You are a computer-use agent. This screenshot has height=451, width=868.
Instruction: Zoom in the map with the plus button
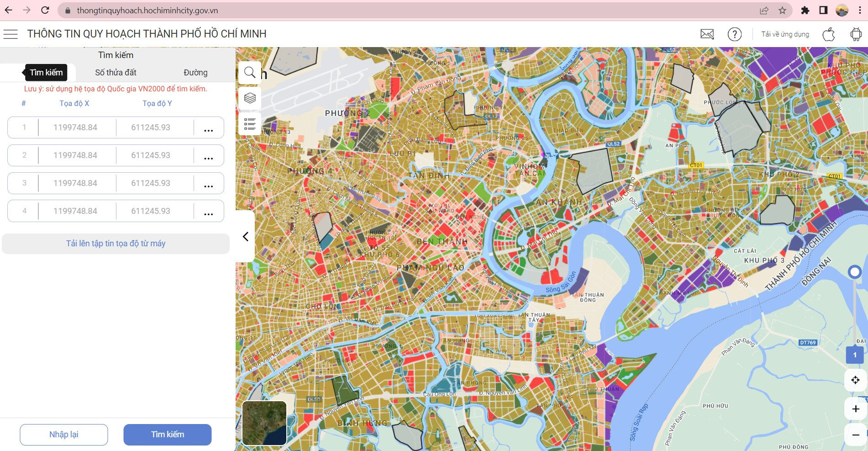(x=855, y=409)
